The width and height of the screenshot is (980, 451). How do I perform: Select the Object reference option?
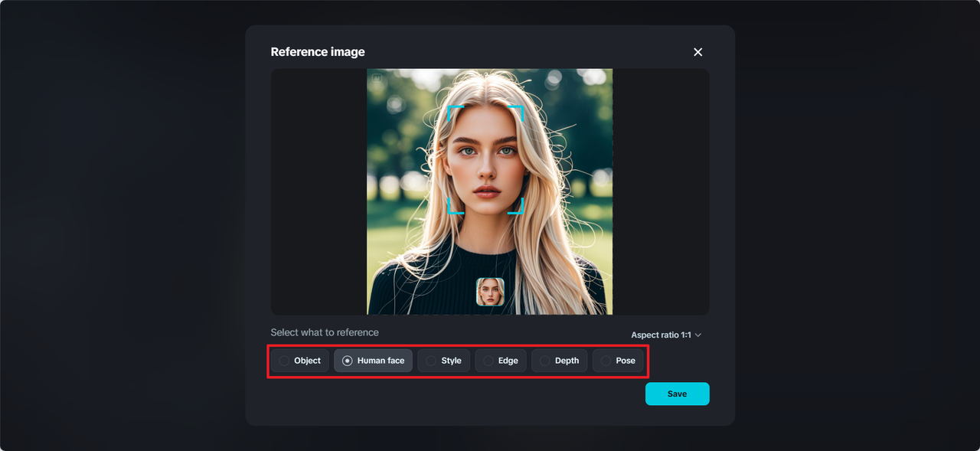point(300,361)
